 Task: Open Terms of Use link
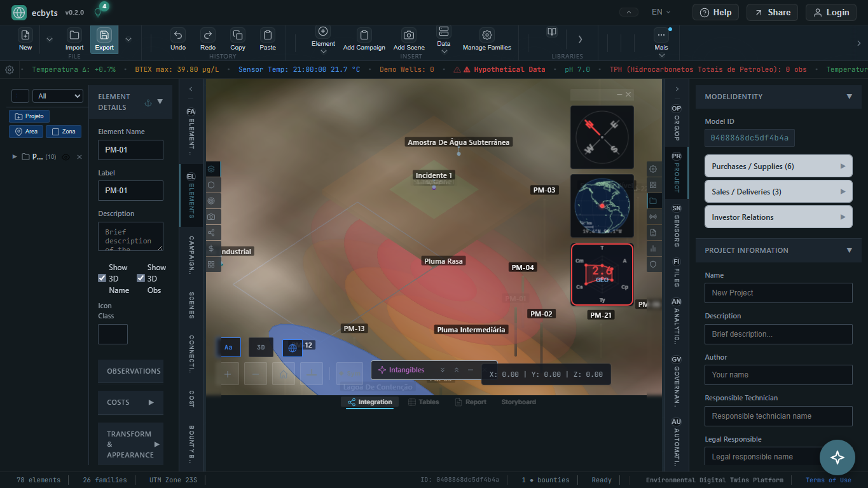[x=828, y=480]
